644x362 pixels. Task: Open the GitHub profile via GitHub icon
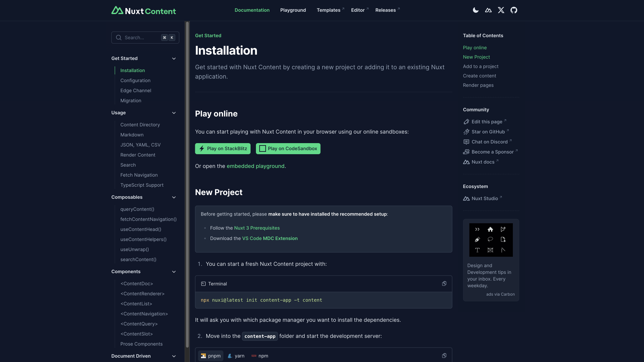pos(514,10)
